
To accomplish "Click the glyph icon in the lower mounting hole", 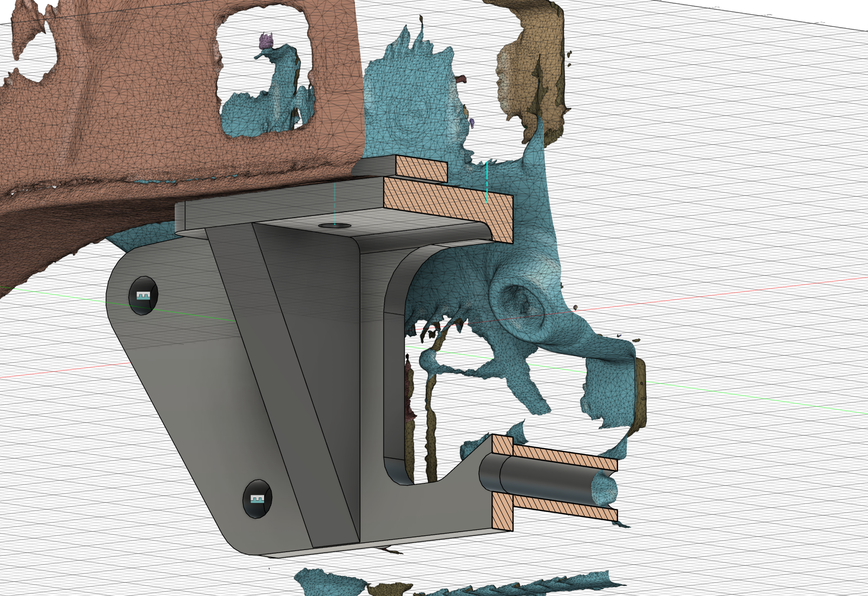I will point(258,499).
